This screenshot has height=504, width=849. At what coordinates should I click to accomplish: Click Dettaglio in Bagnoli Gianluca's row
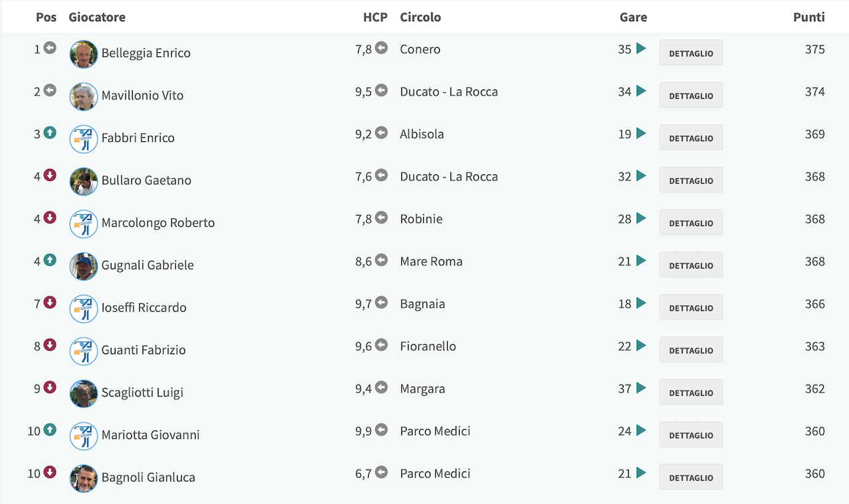[691, 477]
